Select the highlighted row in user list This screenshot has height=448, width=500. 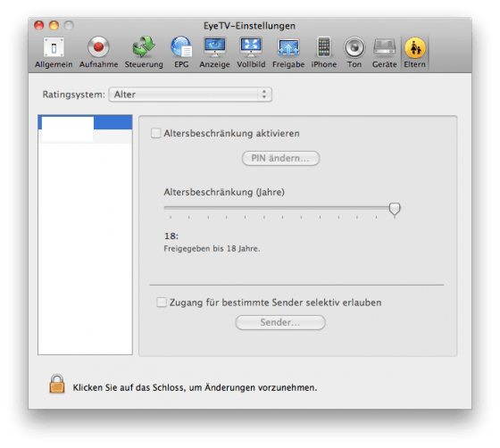[x=85, y=122]
